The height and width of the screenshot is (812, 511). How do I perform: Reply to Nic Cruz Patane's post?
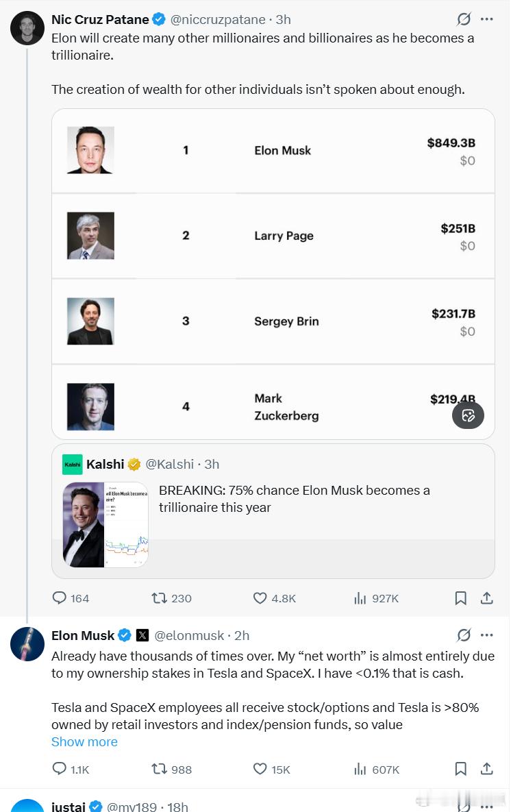[60, 598]
